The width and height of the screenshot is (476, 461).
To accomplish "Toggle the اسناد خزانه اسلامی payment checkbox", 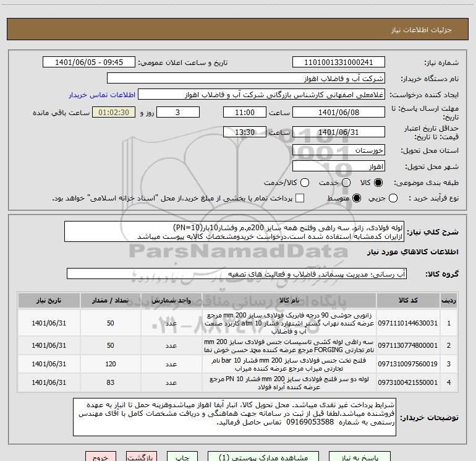I will tap(300, 198).
